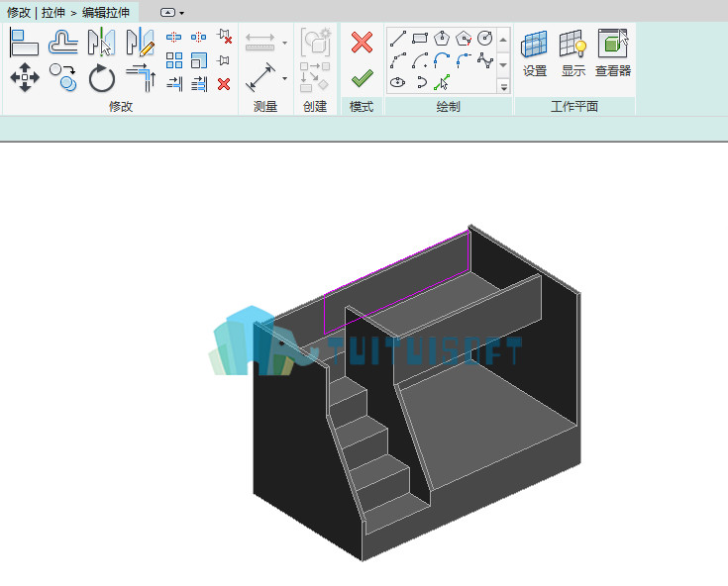Select the Line draw tool
The image size is (728, 586).
coord(398,38)
